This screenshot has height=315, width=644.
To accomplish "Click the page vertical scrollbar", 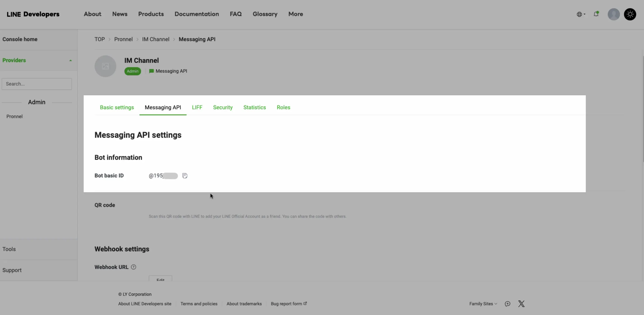I will click(x=643, y=109).
